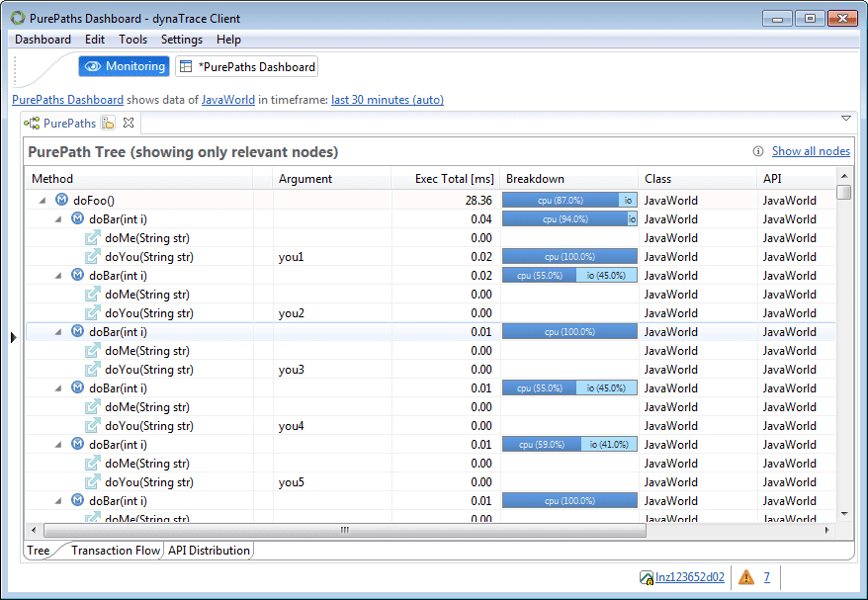Open the Edit menu
This screenshot has width=868, height=600.
95,40
